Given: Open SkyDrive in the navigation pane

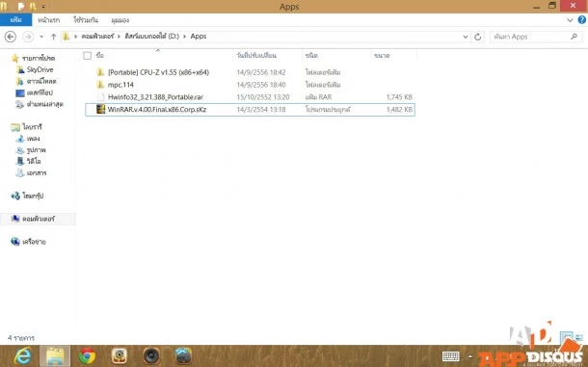Looking at the screenshot, I should point(40,69).
